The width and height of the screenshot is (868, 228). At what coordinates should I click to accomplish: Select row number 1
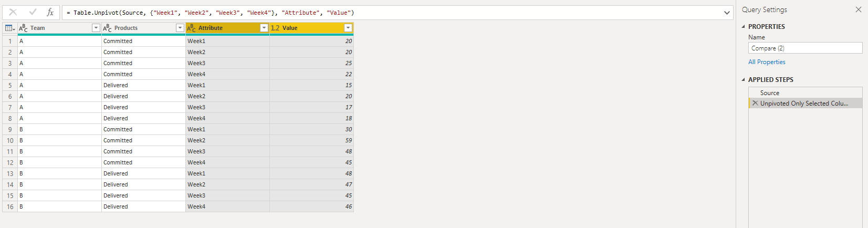(x=10, y=41)
